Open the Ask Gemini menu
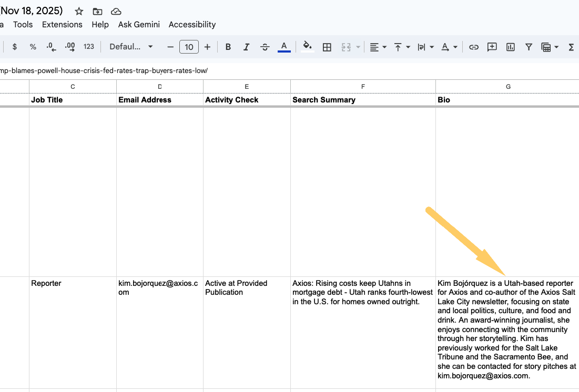The image size is (579, 392). tap(139, 25)
